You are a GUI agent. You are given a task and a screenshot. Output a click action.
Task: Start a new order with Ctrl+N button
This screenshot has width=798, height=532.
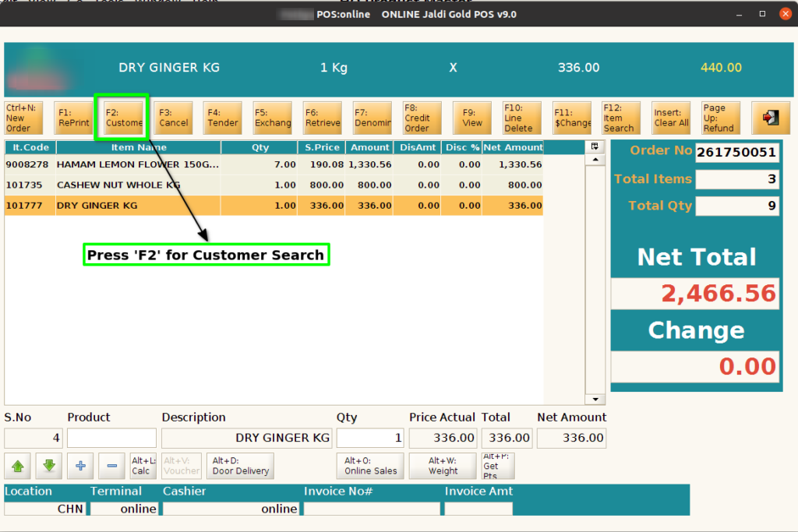(x=23, y=118)
